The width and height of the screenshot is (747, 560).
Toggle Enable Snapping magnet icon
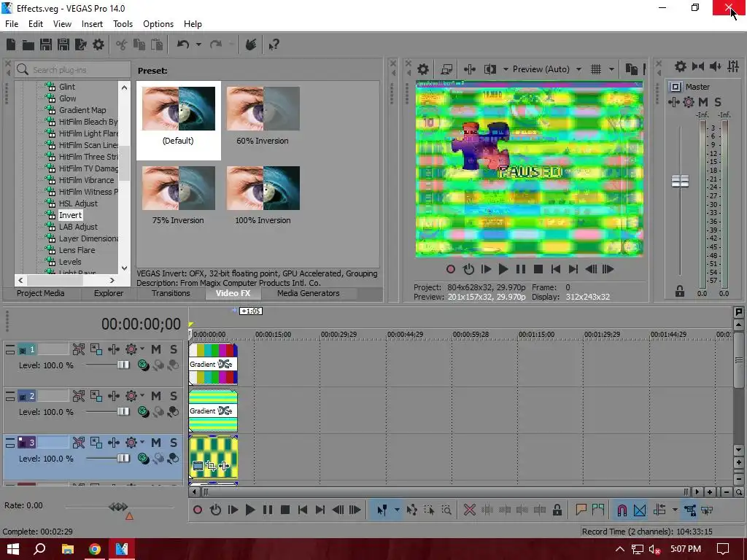pyautogui.click(x=622, y=510)
